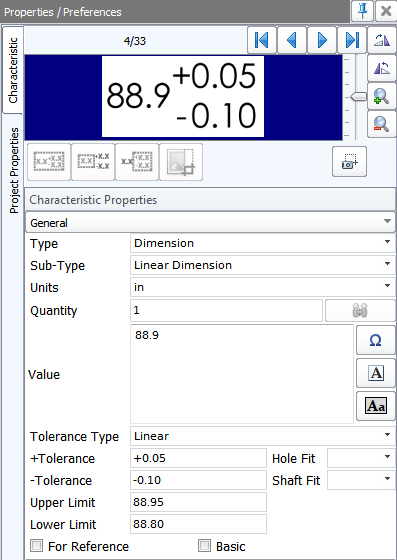This screenshot has height=560, width=397.
Task: Pin the Properties / Preferences panel
Action: pyautogui.click(x=363, y=11)
